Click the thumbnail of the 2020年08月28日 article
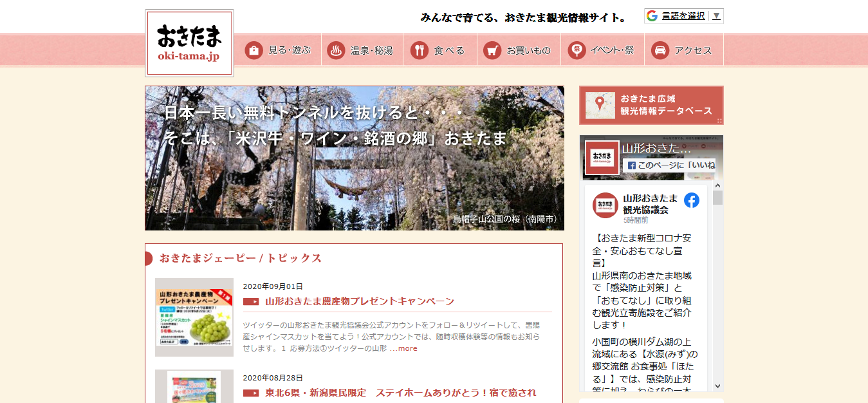The image size is (868, 403). pyautogui.click(x=194, y=386)
